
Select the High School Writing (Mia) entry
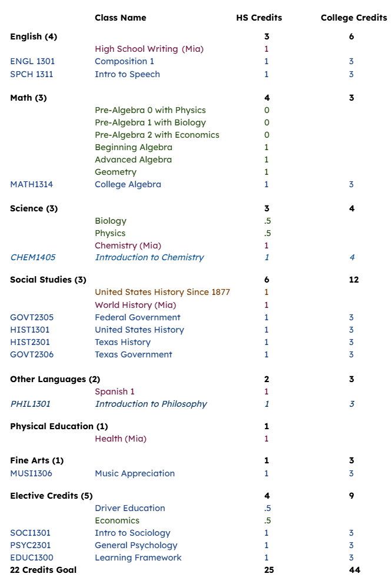149,49
